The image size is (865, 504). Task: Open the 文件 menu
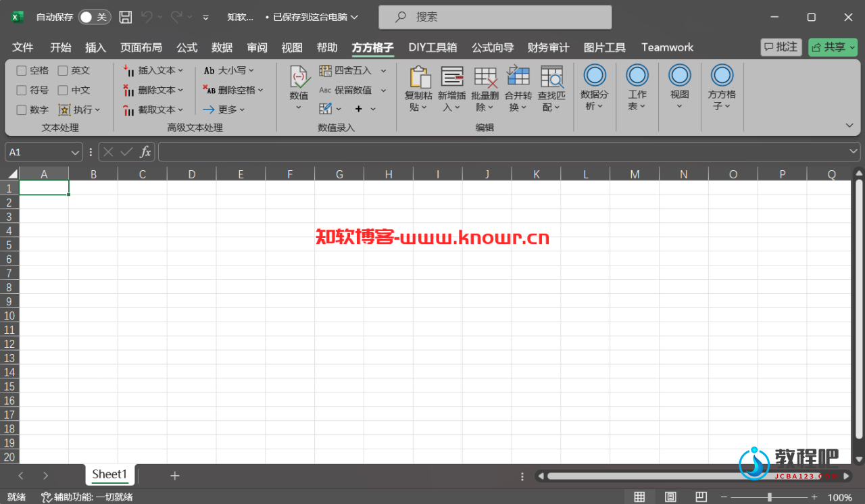coord(23,47)
